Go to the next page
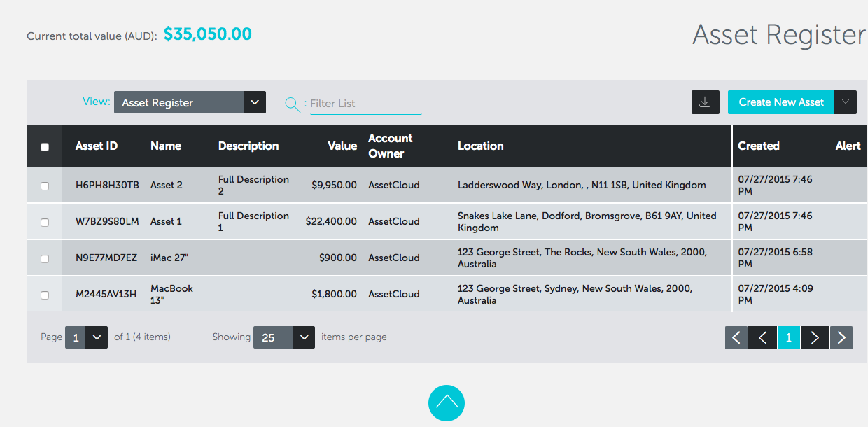This screenshot has height=427, width=868. (x=815, y=337)
